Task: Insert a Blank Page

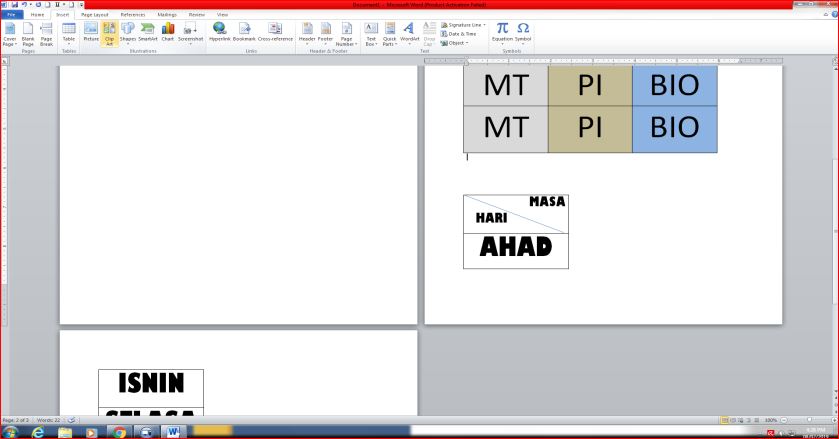Action: 28,32
